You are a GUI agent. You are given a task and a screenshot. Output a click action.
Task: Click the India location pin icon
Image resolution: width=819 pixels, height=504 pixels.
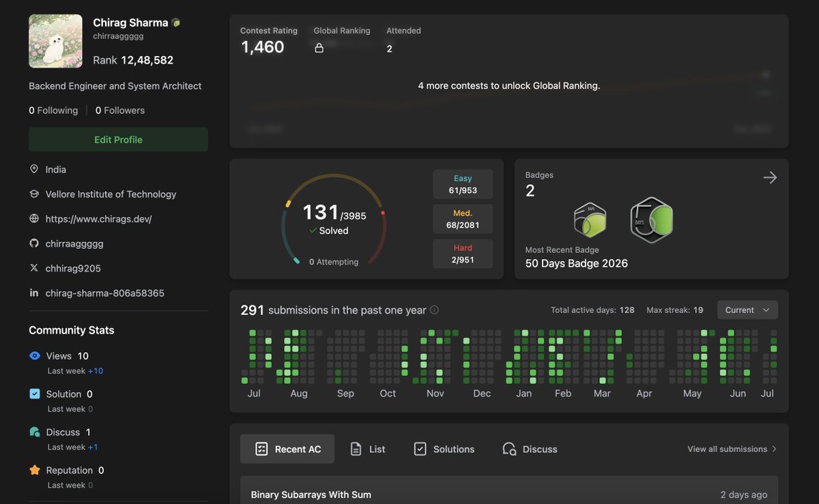34,169
